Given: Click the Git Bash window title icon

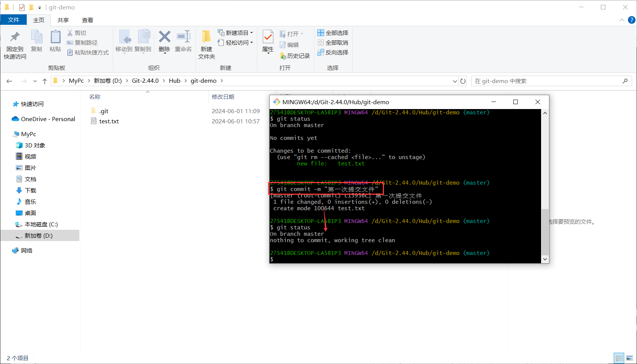Looking at the screenshot, I should pyautogui.click(x=277, y=102).
